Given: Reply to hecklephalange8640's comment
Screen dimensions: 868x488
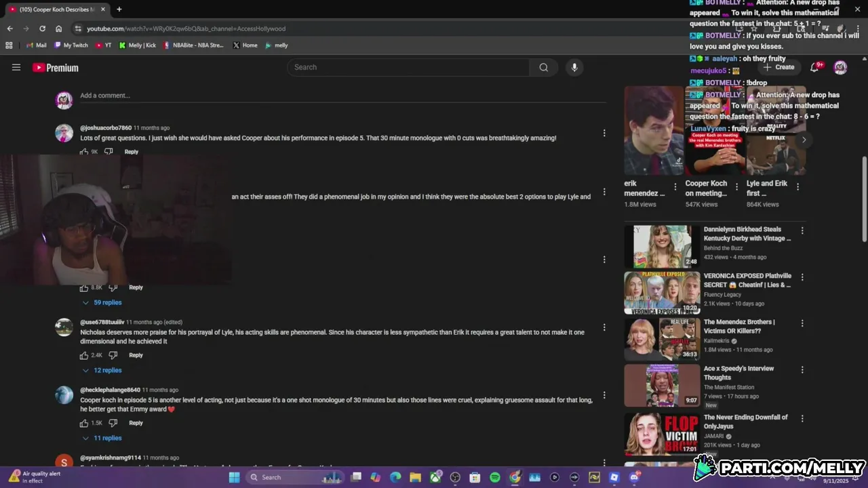Looking at the screenshot, I should 136,423.
